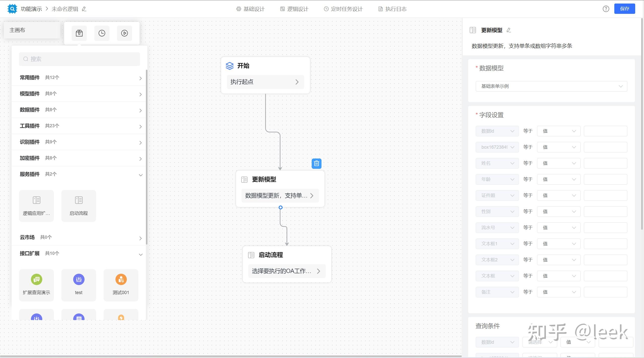Viewport: 644px width, 358px height.
Task: Focus the plugin 搜索 field
Action: click(79, 59)
